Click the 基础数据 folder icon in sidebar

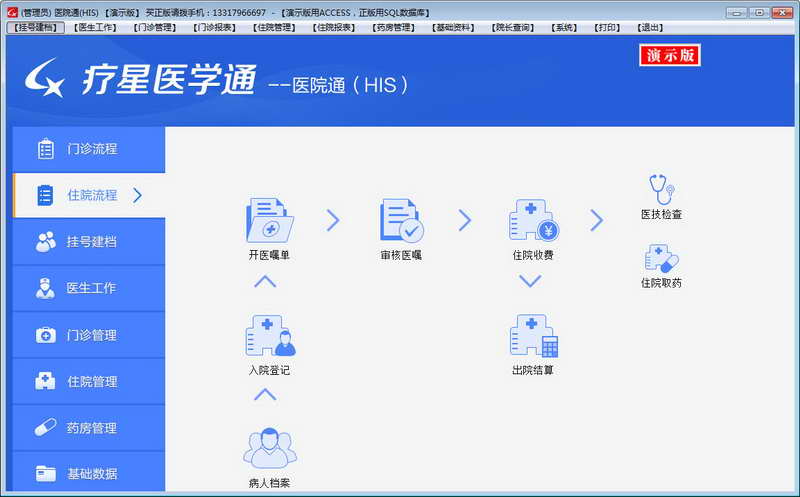point(45,474)
